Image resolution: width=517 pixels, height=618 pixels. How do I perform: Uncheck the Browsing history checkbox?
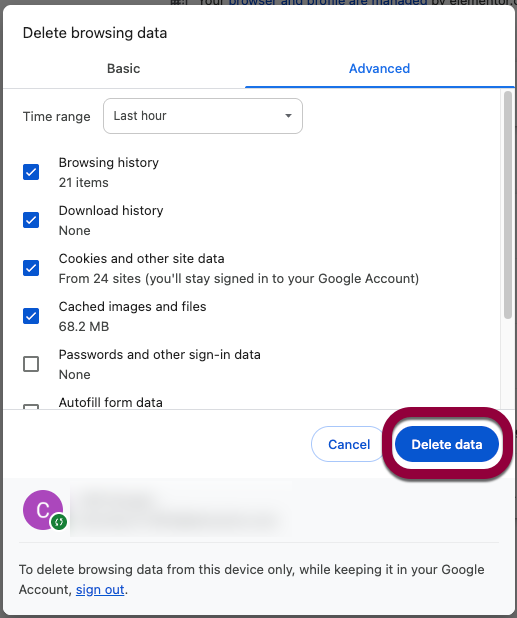point(31,172)
